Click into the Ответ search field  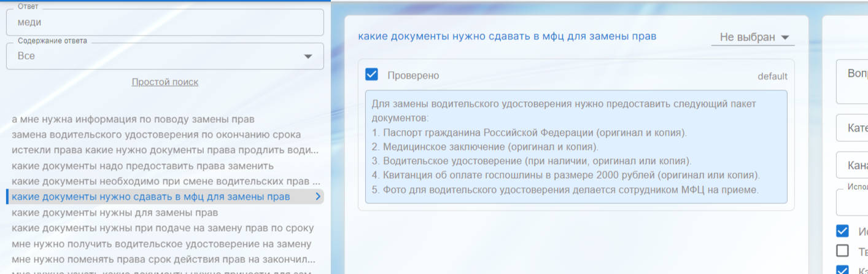(x=165, y=23)
